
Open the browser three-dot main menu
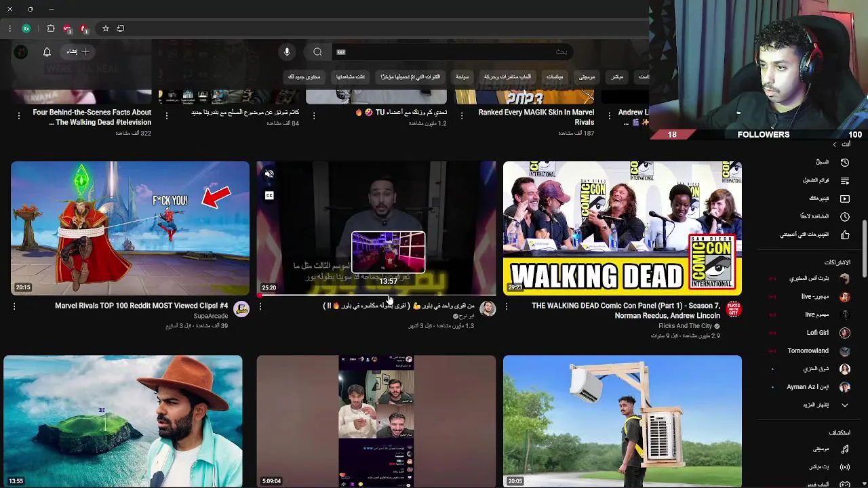coord(9,28)
